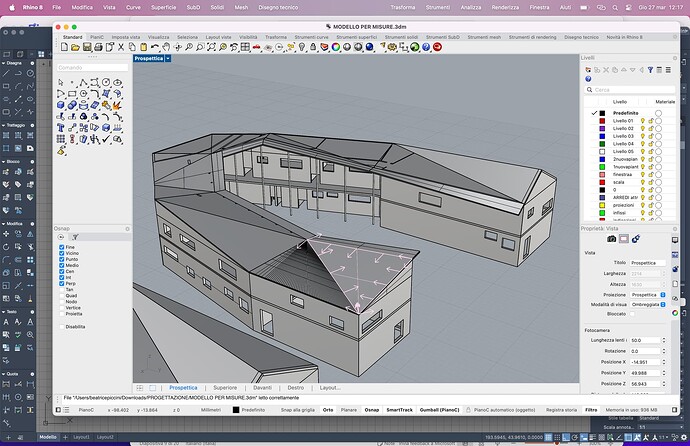Select the Polyline tool in the left palette
This screenshot has width=690, height=446.
[x=84, y=82]
